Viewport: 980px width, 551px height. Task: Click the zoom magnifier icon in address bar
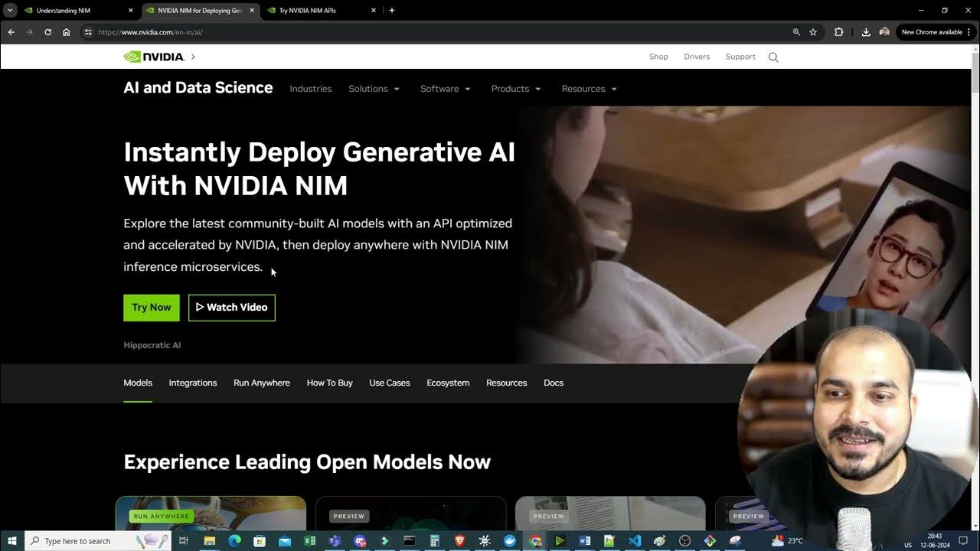796,32
